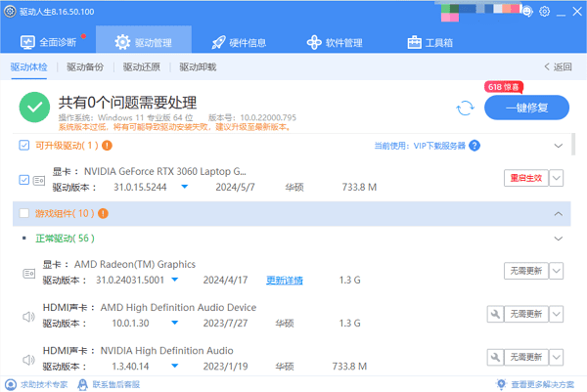The image size is (587, 392).
Task: Click 返回 to go back
Action: pos(557,67)
